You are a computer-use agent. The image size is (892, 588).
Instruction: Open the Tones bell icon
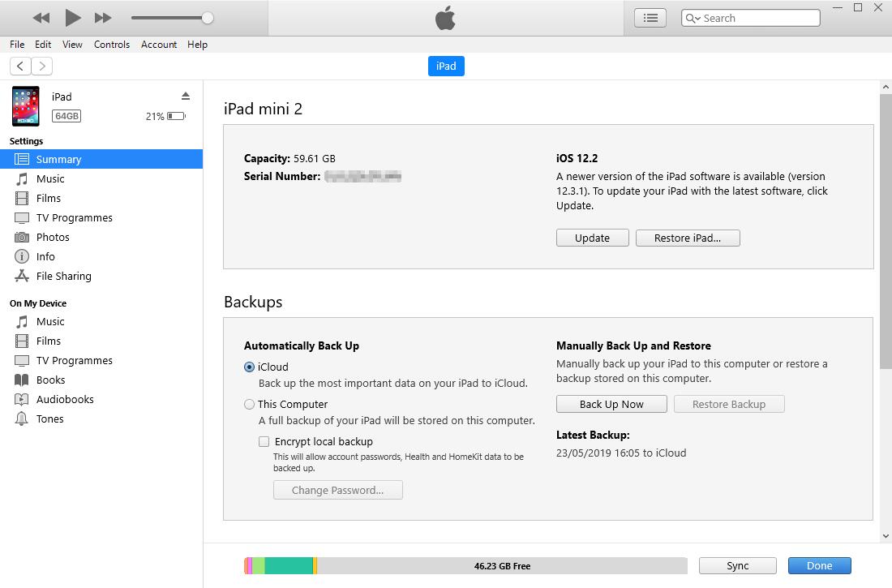pos(22,419)
